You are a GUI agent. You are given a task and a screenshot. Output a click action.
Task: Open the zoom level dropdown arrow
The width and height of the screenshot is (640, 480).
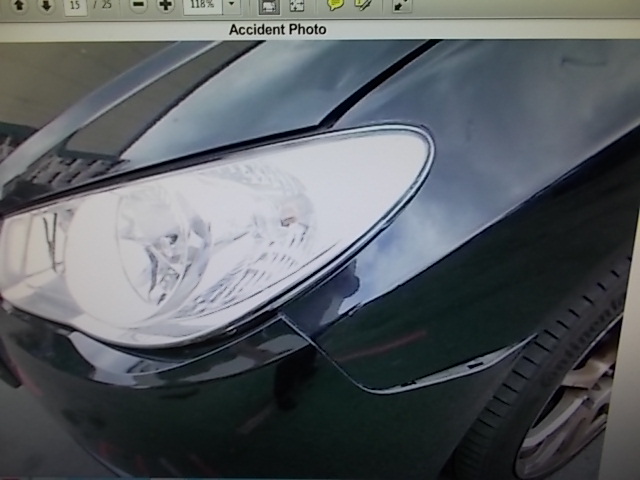click(231, 5)
